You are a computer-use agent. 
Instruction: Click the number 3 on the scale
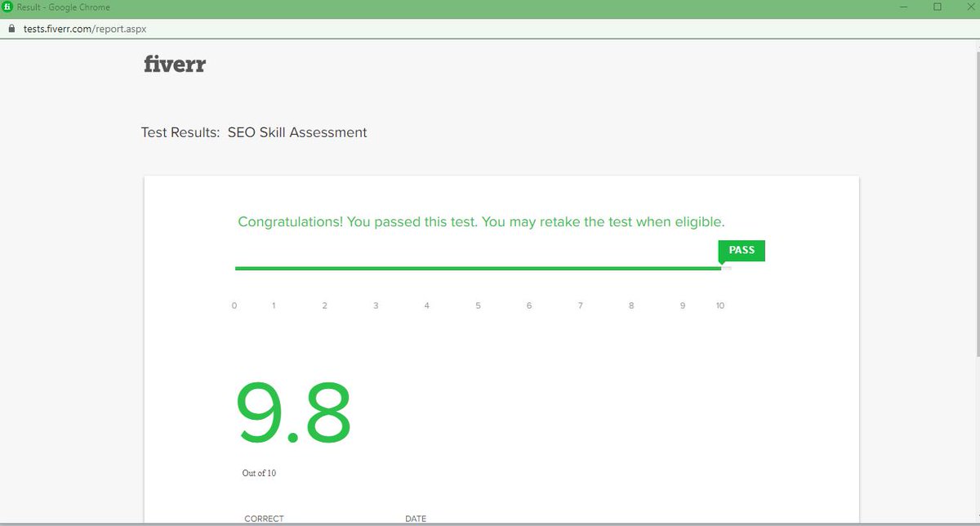point(376,305)
